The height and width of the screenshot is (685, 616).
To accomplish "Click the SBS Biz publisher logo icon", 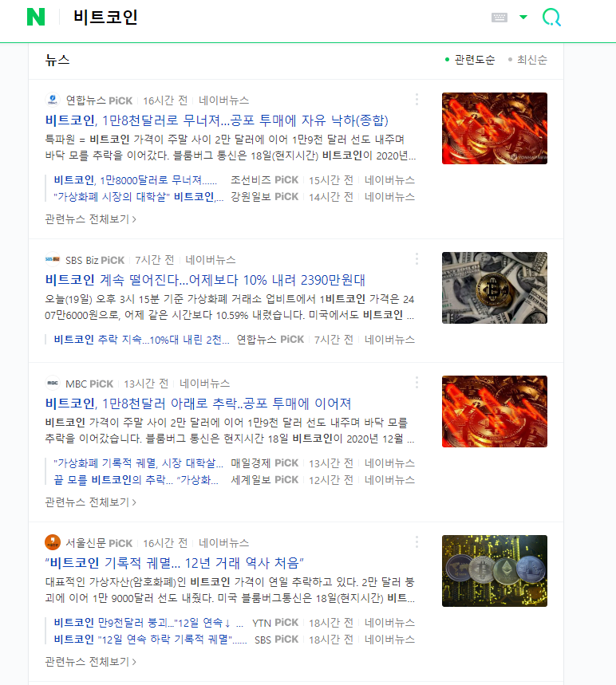I will tap(53, 259).
